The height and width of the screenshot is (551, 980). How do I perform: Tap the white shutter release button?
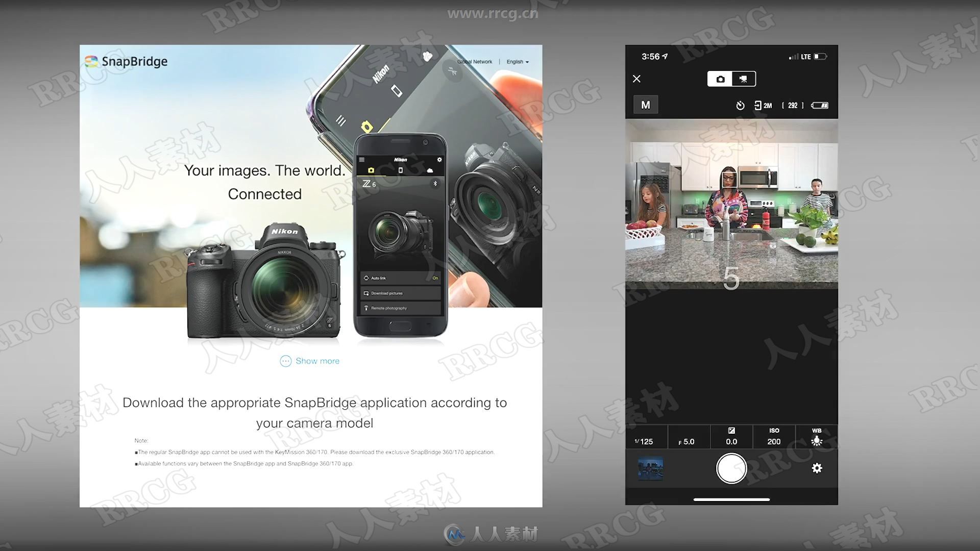[x=731, y=468]
